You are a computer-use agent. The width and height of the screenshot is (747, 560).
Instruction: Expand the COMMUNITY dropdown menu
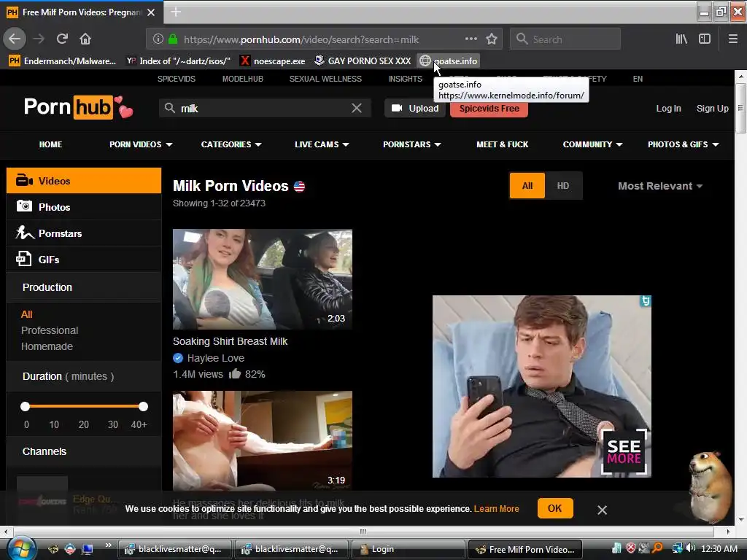(x=592, y=144)
